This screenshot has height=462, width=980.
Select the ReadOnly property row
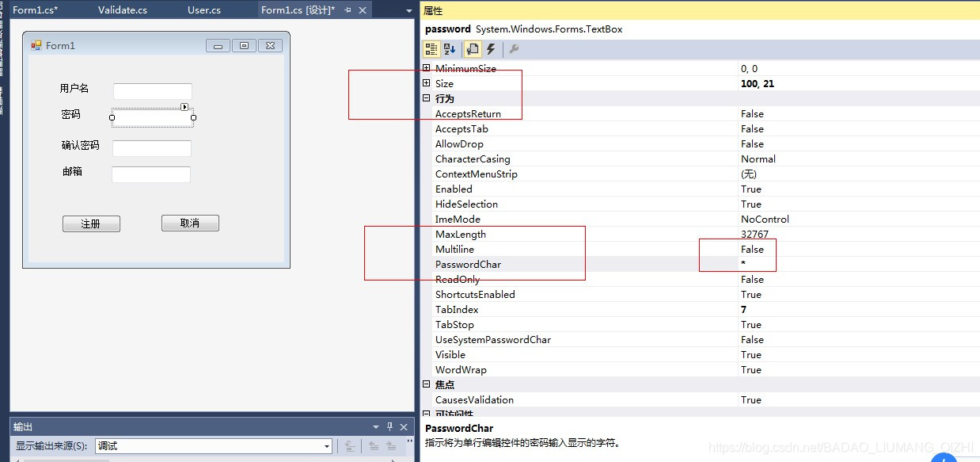click(x=701, y=280)
